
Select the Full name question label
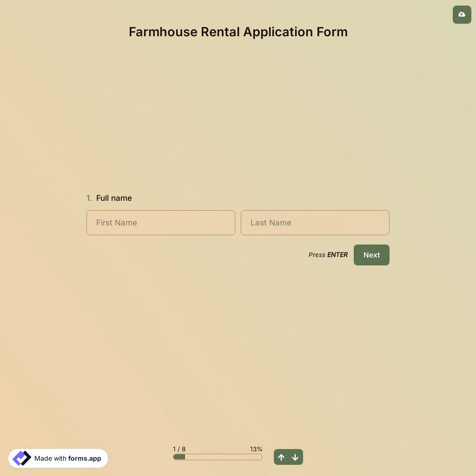[113, 197]
